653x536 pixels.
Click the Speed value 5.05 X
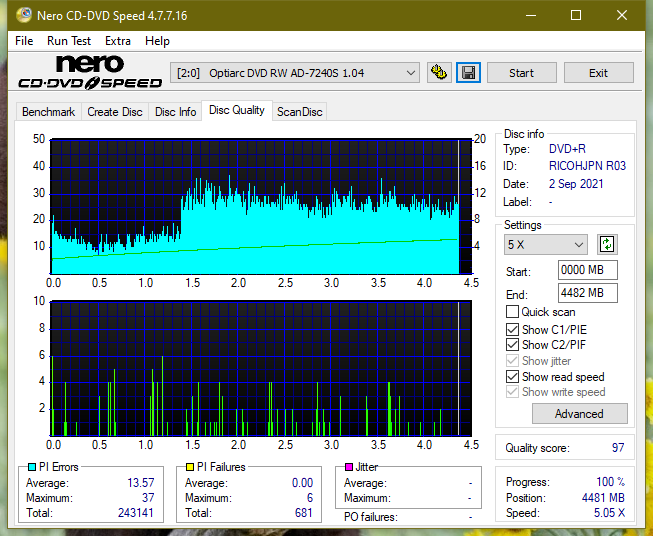pos(609,513)
